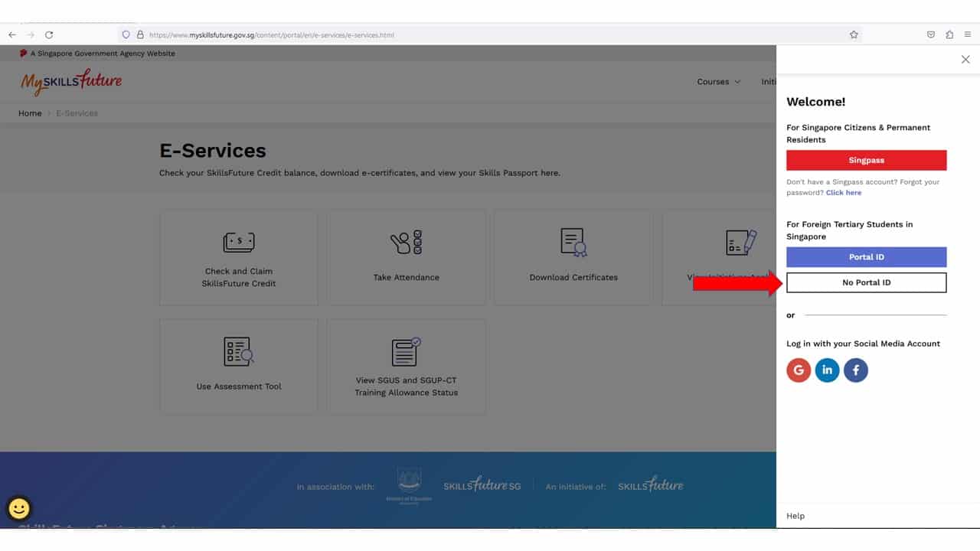Click the browser back arrow
Image resolution: width=980 pixels, height=551 pixels.
(12, 34)
